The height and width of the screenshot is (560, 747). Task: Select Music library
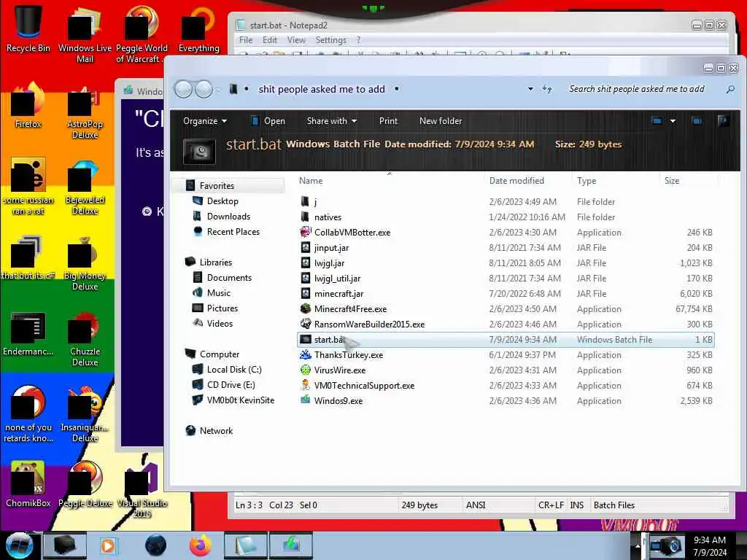click(x=219, y=293)
